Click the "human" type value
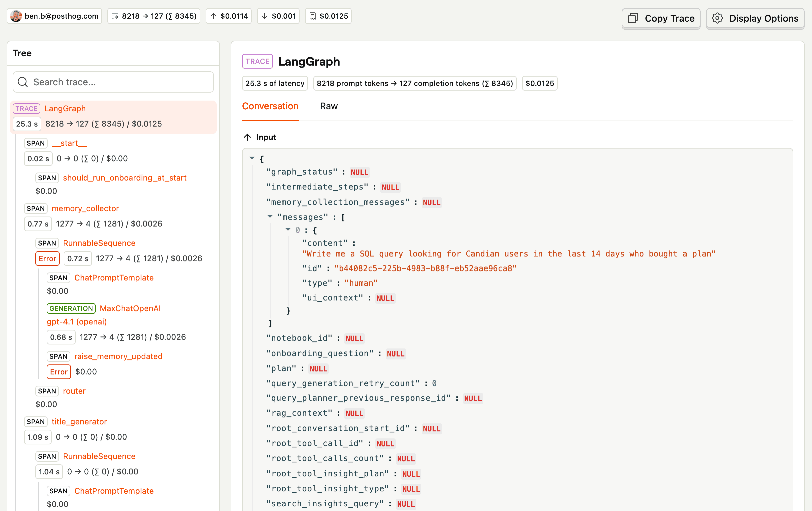This screenshot has height=511, width=812. [360, 283]
